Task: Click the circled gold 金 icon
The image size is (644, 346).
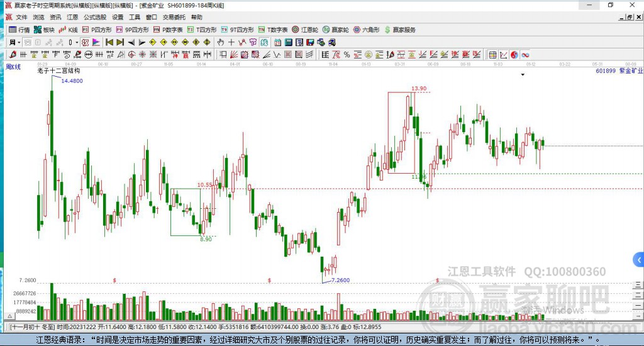Action: pos(369,55)
